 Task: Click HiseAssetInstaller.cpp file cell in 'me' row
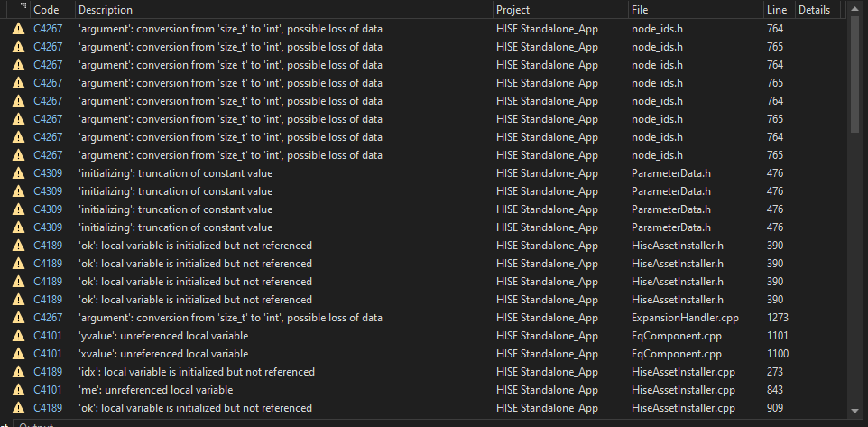(684, 390)
